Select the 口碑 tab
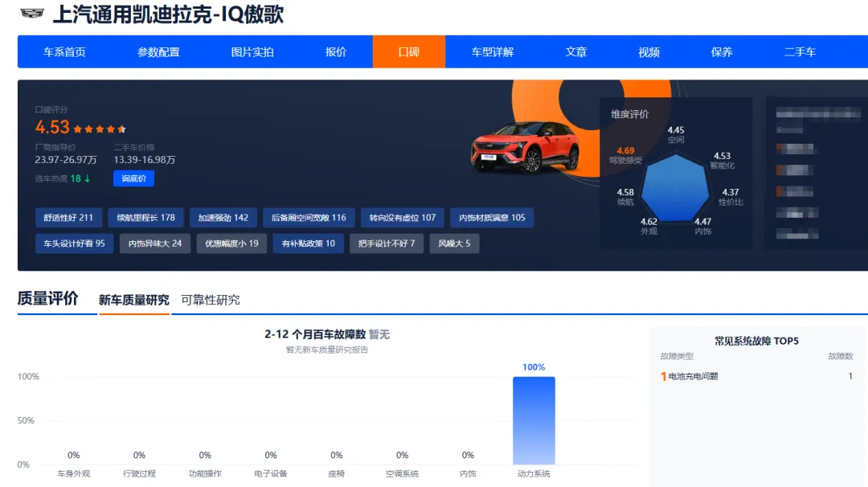Screen dimensions: 868x487 [x=408, y=52]
